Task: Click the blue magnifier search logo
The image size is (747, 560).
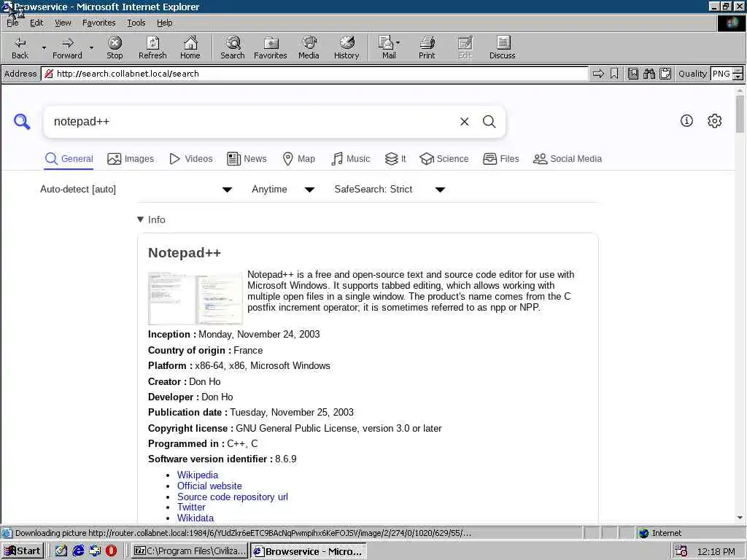Action: (x=22, y=122)
